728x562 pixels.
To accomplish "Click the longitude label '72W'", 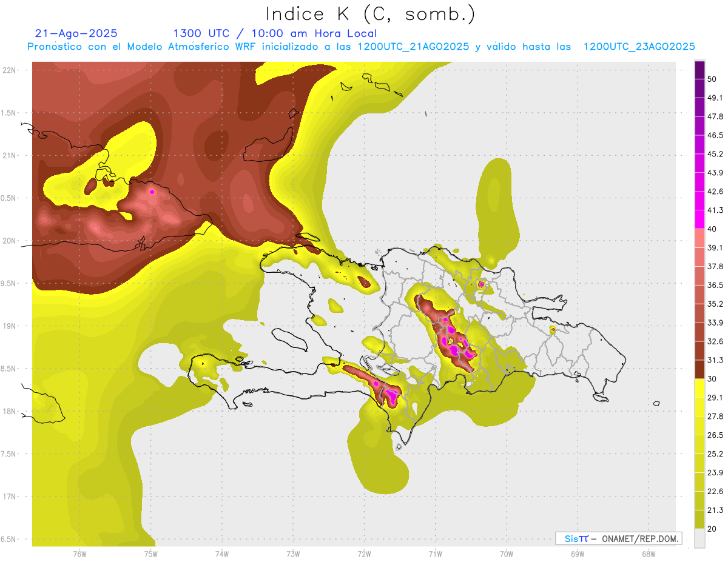I will pyautogui.click(x=365, y=554).
